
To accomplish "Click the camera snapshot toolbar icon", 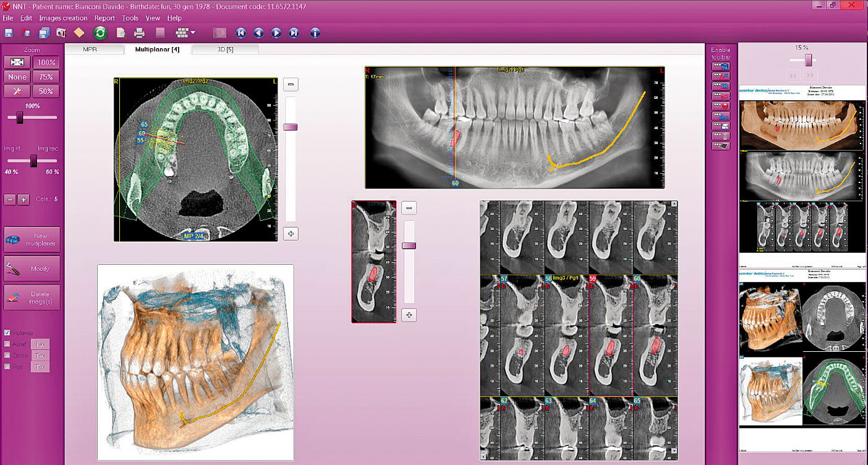I will click(x=61, y=33).
